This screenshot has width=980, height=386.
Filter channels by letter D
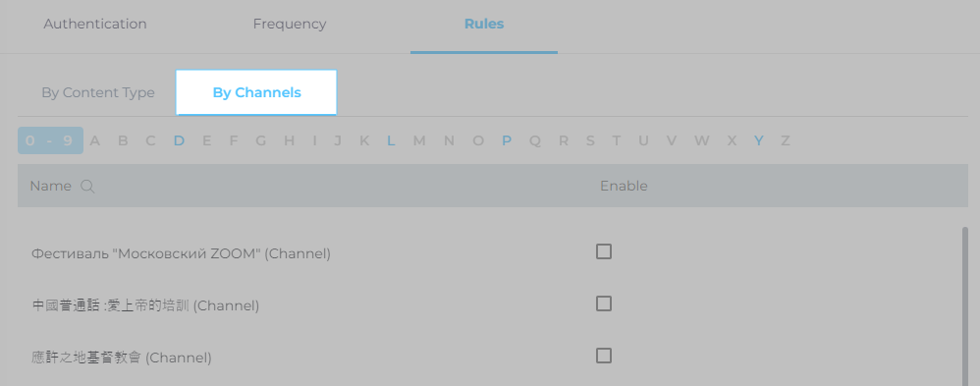point(179,140)
